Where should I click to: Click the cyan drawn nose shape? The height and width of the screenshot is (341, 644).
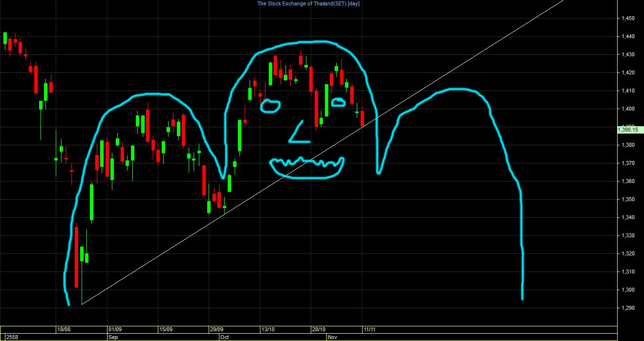(299, 132)
